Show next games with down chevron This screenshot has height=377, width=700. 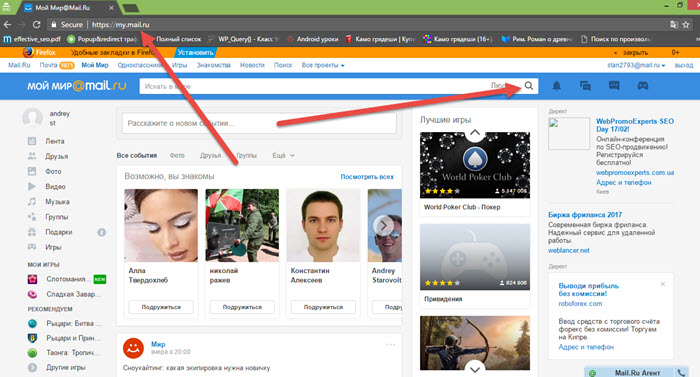[x=475, y=369]
